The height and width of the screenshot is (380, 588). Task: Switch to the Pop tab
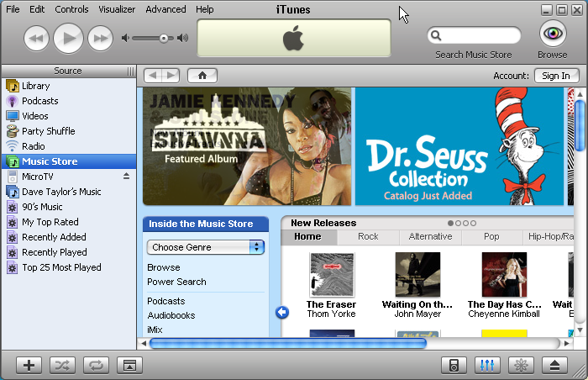pyautogui.click(x=491, y=236)
